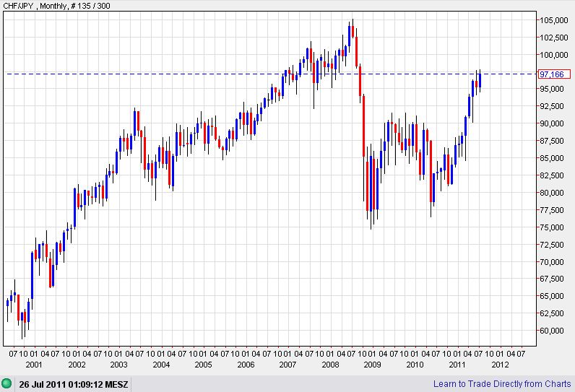Select the 62,500 price axis label
This screenshot has width=575, height=392.
(x=552, y=313)
